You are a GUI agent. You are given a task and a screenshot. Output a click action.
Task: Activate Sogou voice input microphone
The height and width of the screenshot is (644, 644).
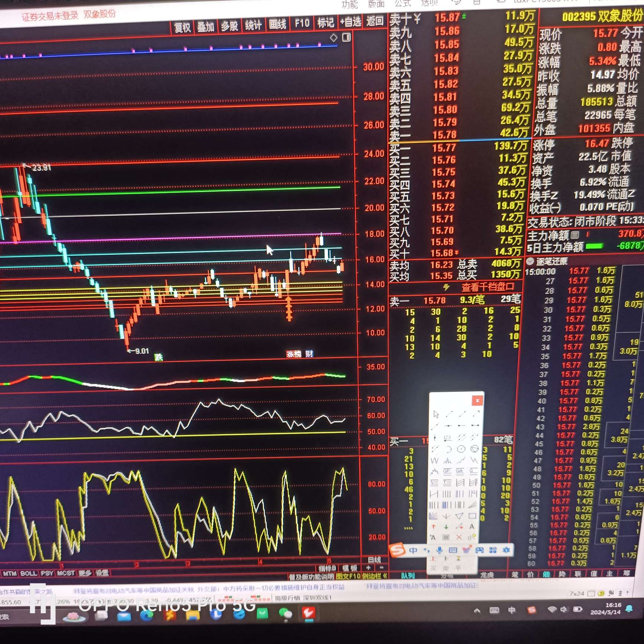coord(439,550)
